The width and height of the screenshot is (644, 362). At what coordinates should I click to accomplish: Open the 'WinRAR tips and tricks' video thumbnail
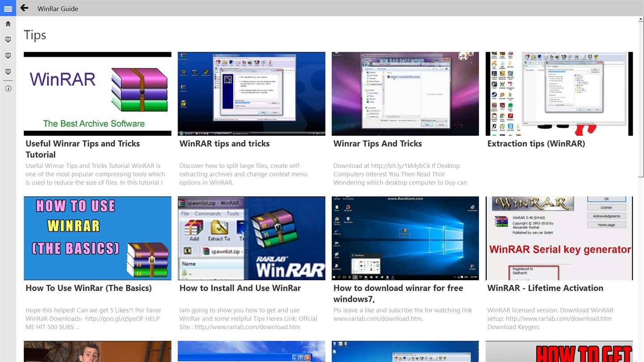pyautogui.click(x=251, y=94)
